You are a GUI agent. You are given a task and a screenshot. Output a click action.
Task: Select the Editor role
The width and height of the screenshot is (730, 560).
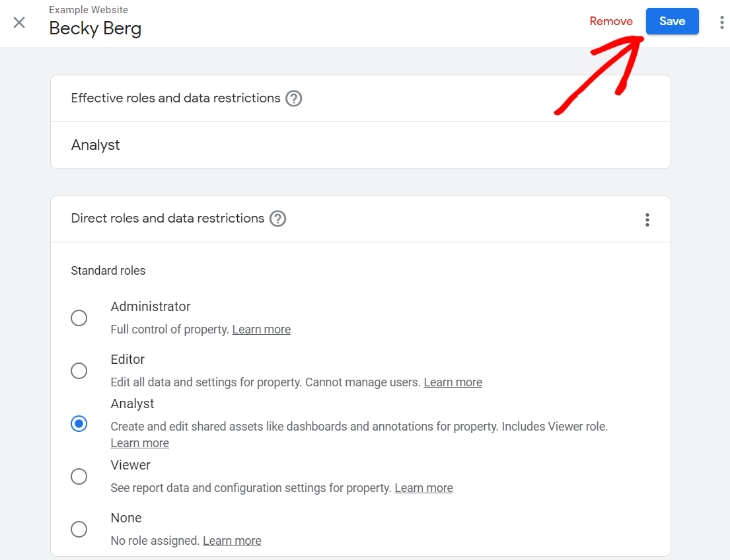point(79,370)
